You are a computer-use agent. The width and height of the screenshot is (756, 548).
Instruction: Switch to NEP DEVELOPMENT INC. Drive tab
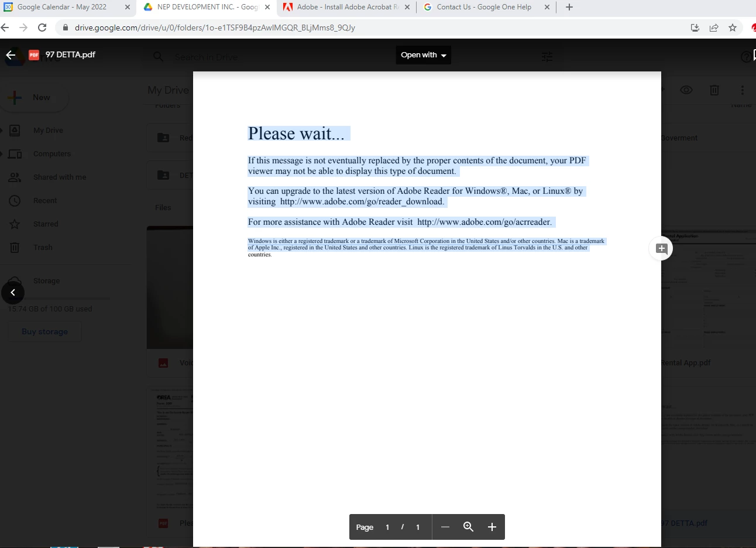(x=207, y=7)
